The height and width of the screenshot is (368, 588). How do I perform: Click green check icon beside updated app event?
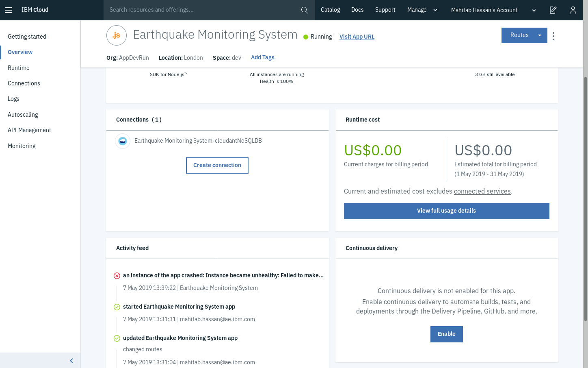117,338
